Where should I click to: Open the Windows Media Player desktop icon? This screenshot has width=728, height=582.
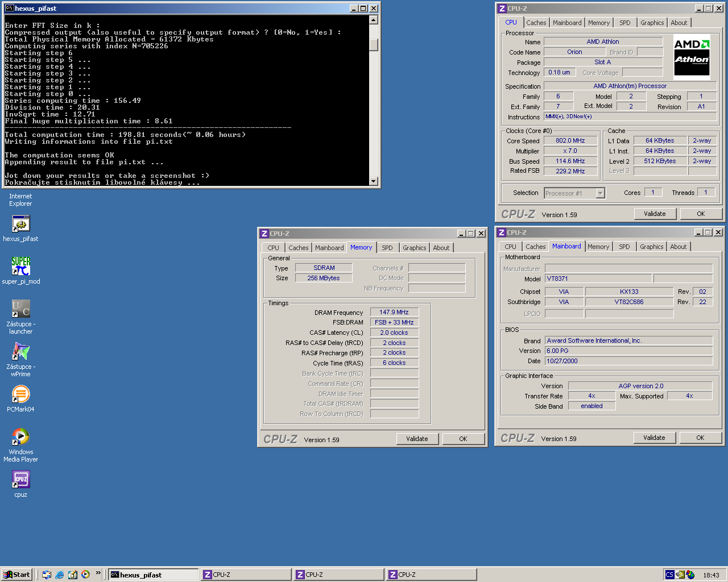pos(20,445)
